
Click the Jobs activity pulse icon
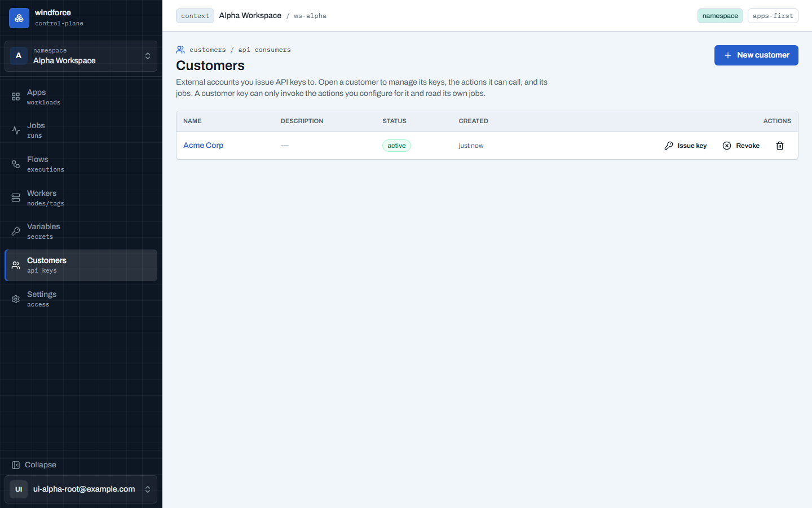point(16,130)
